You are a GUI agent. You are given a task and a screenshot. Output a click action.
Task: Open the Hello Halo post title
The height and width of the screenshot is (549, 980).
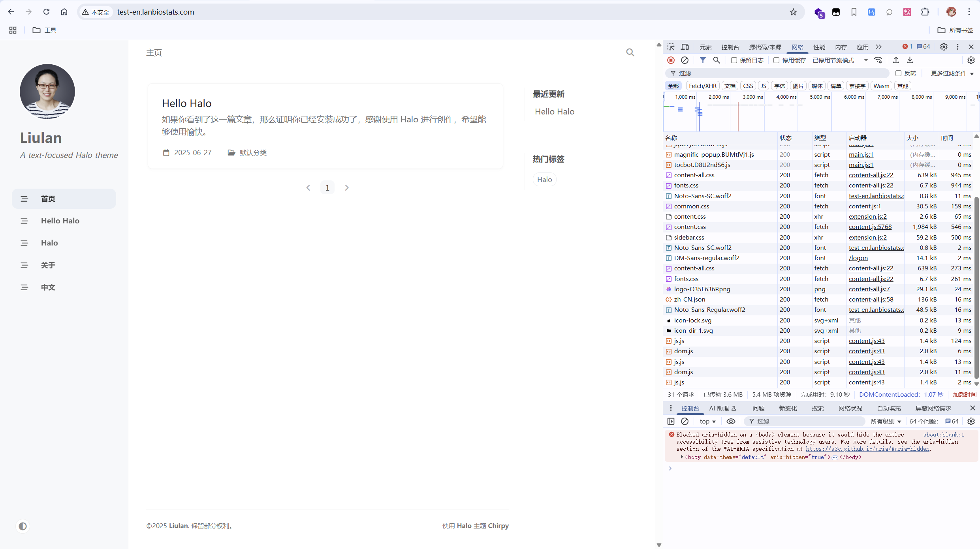pyautogui.click(x=186, y=103)
